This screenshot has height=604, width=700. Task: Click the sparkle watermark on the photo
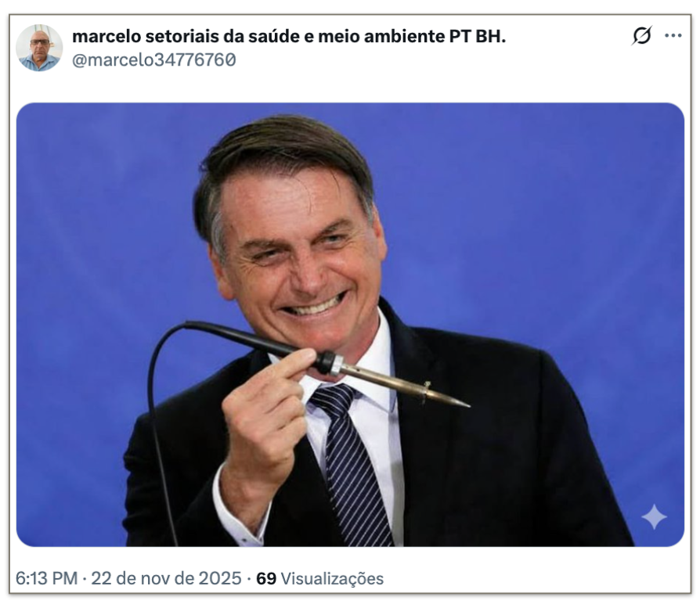point(654,516)
